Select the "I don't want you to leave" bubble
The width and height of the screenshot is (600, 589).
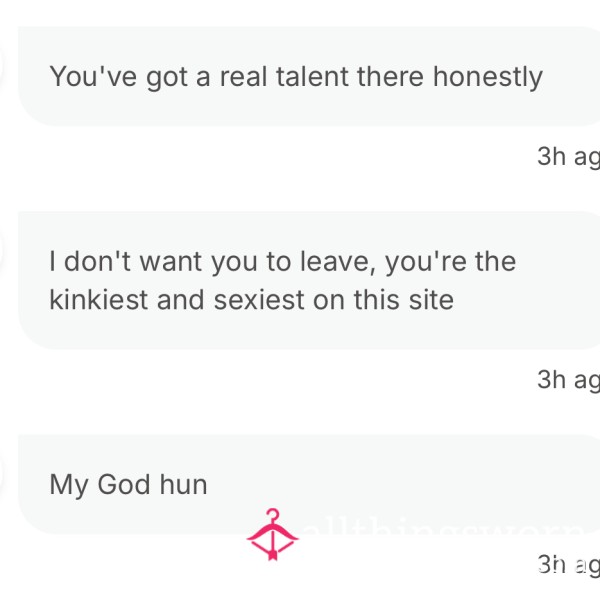309,280
